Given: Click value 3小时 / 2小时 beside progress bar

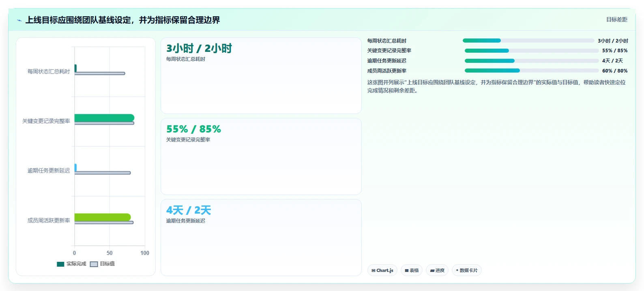Looking at the screenshot, I should (613, 41).
